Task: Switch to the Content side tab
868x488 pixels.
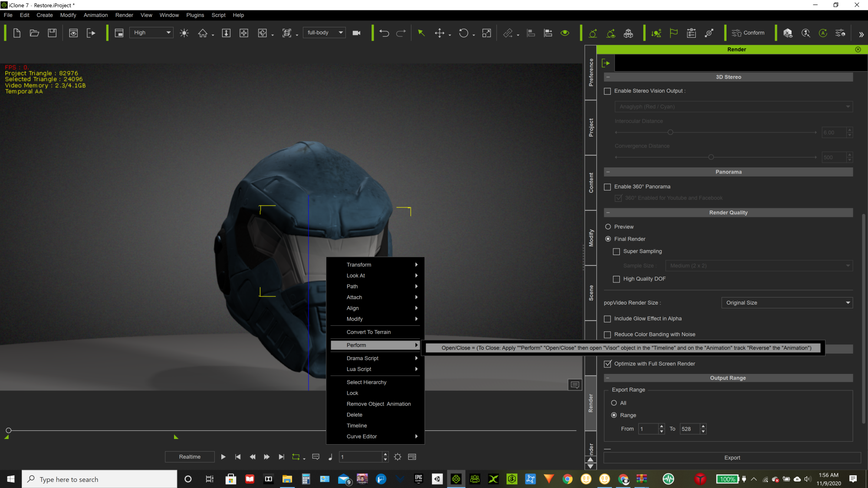Action: [x=591, y=183]
